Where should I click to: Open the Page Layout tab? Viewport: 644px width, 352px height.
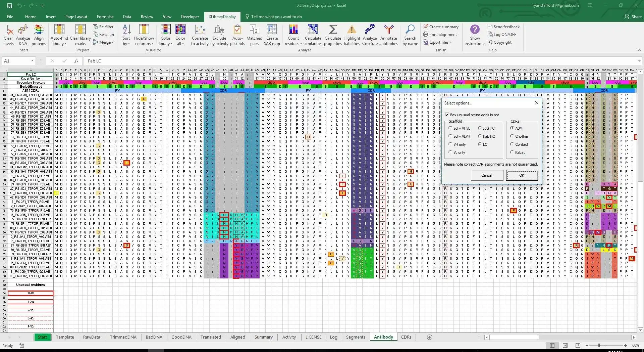(x=76, y=17)
